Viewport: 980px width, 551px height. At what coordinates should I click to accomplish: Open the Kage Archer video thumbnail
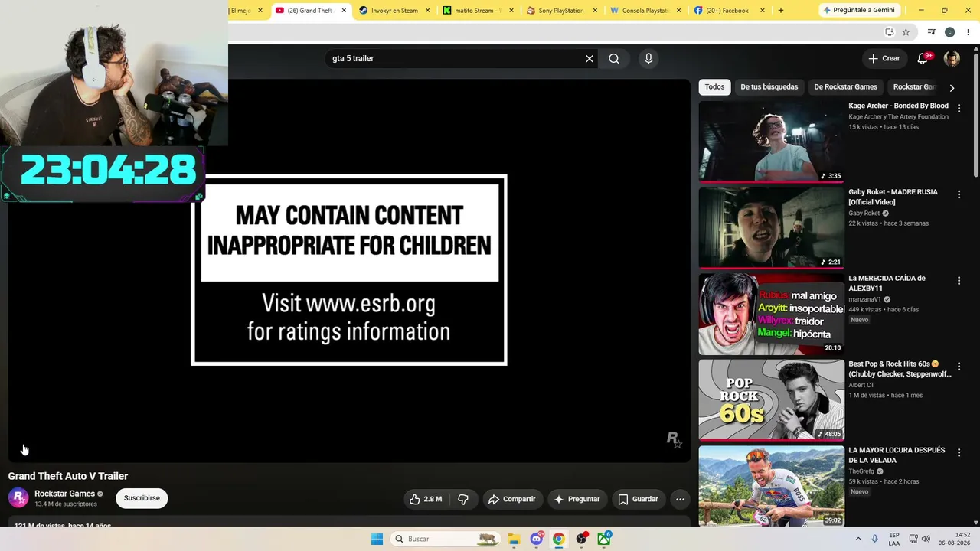pyautogui.click(x=772, y=142)
